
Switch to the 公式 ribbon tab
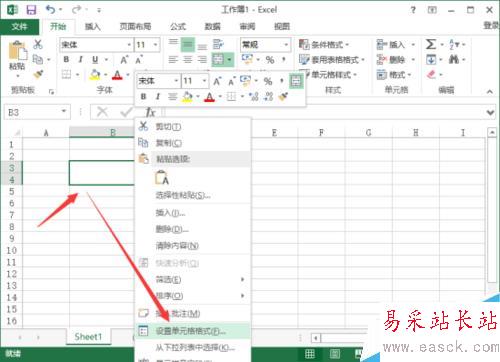[178, 27]
